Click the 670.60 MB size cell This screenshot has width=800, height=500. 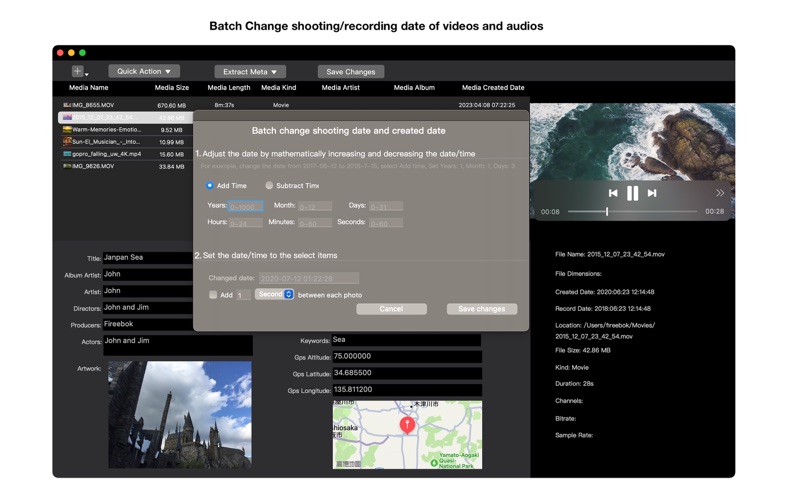pos(171,106)
